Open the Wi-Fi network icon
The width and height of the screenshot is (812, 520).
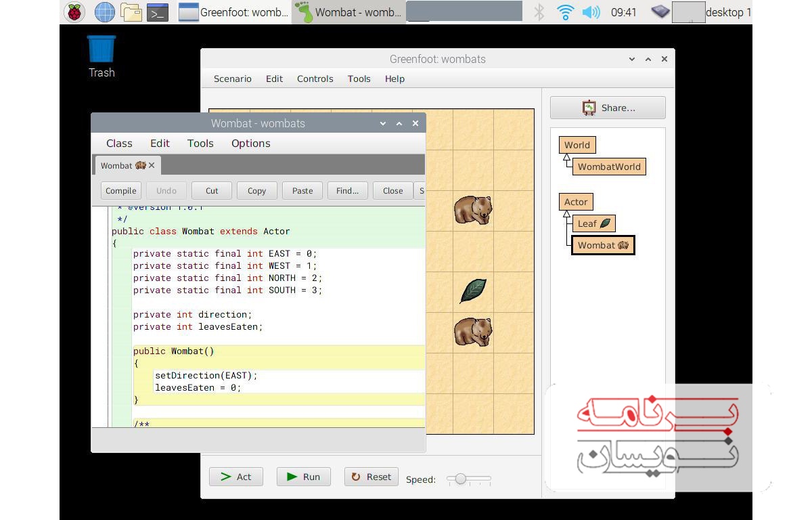(565, 12)
